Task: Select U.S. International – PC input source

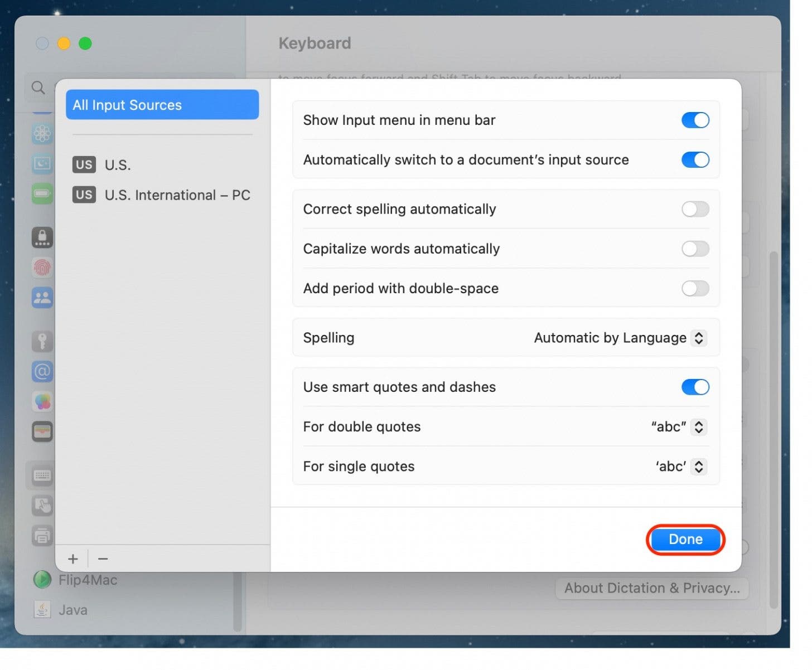Action: coord(162,195)
